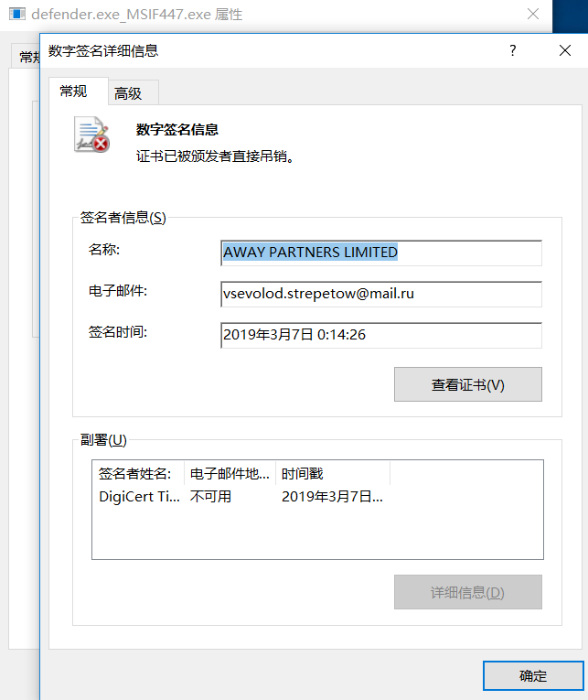
Task: Click the 电子邮件地址 column header
Action: 230,473
